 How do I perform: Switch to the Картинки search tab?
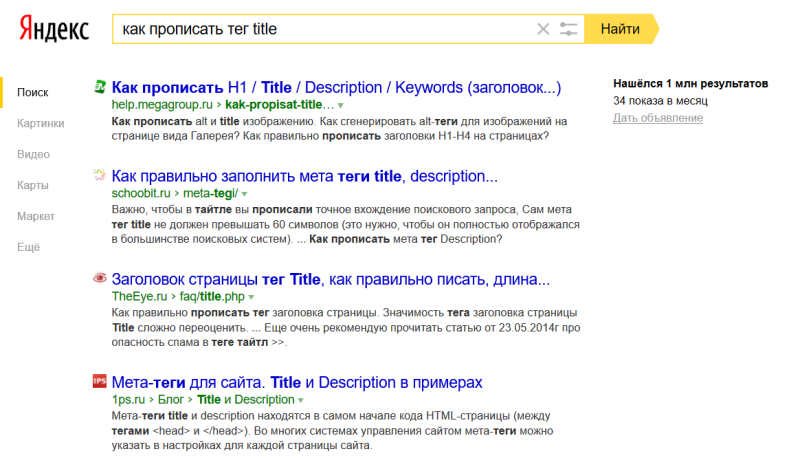[x=41, y=123]
